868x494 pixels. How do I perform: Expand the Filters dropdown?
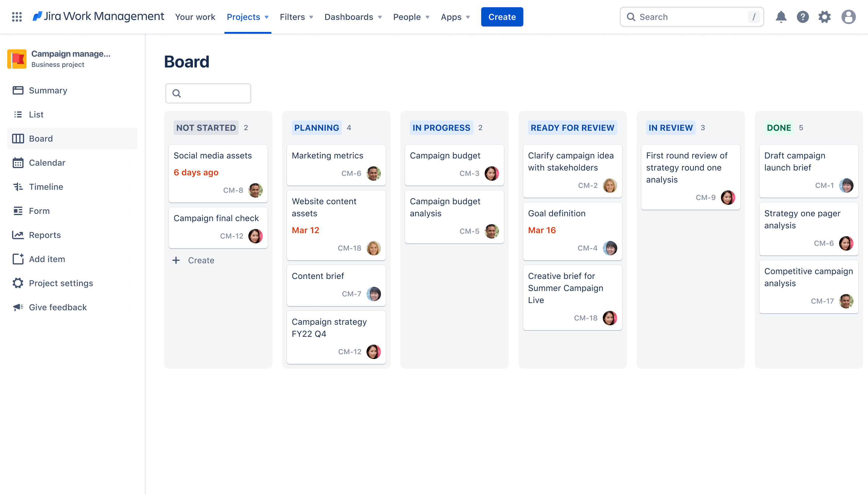click(x=296, y=17)
